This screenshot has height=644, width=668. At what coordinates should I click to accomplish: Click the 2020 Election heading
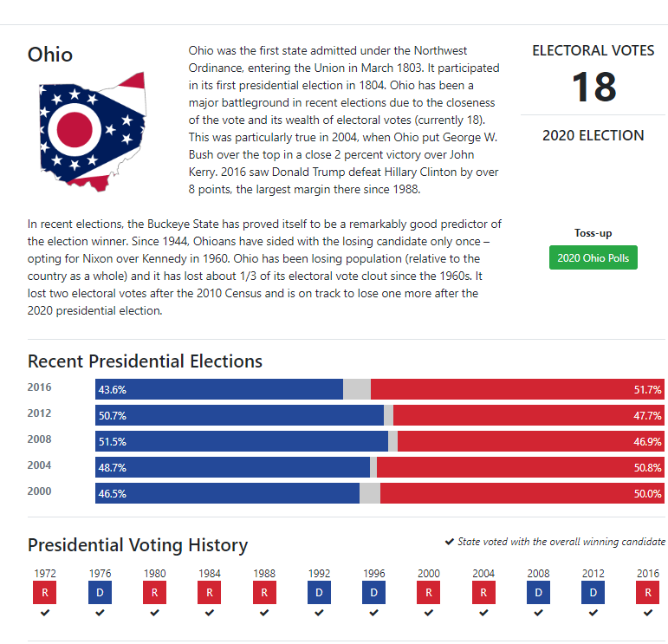[x=593, y=135]
